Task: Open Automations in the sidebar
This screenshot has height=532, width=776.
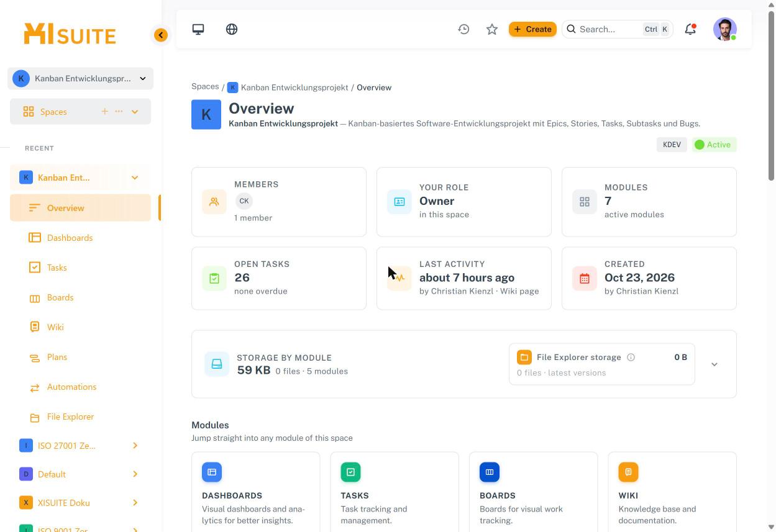Action: click(x=80, y=387)
